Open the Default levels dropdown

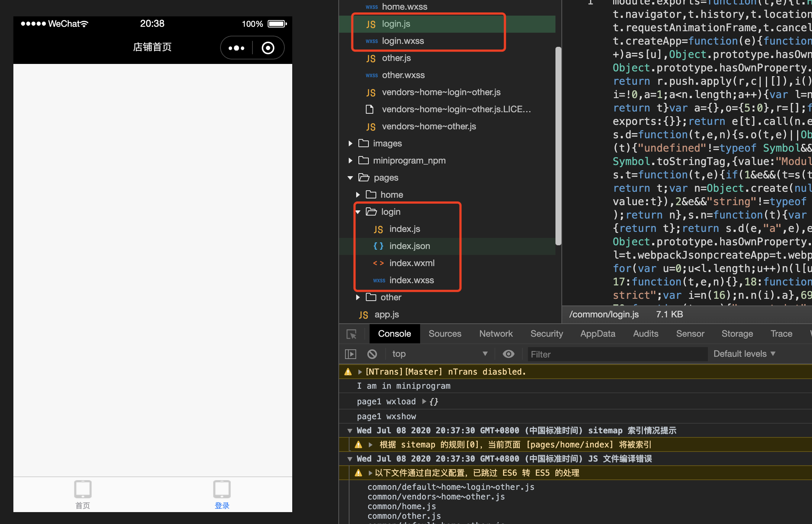click(744, 354)
